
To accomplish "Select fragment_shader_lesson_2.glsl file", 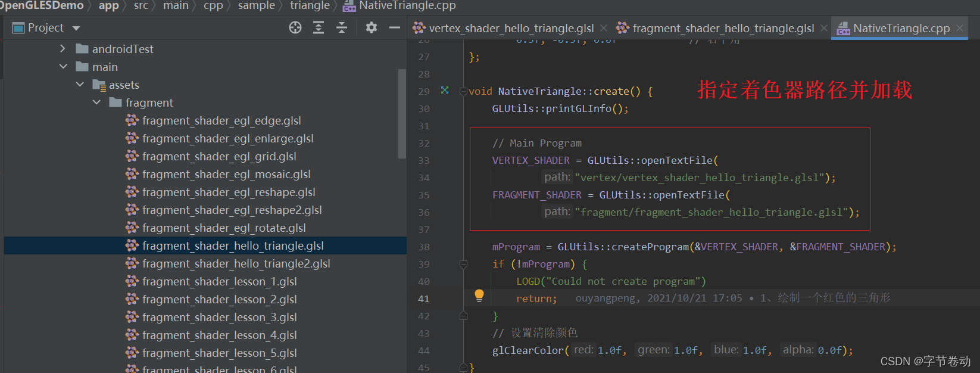I will tap(220, 299).
